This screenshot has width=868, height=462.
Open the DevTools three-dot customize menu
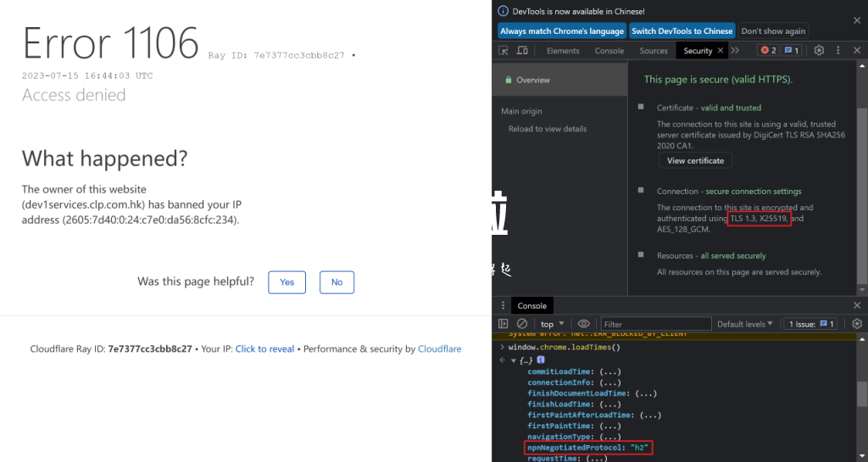tap(837, 51)
